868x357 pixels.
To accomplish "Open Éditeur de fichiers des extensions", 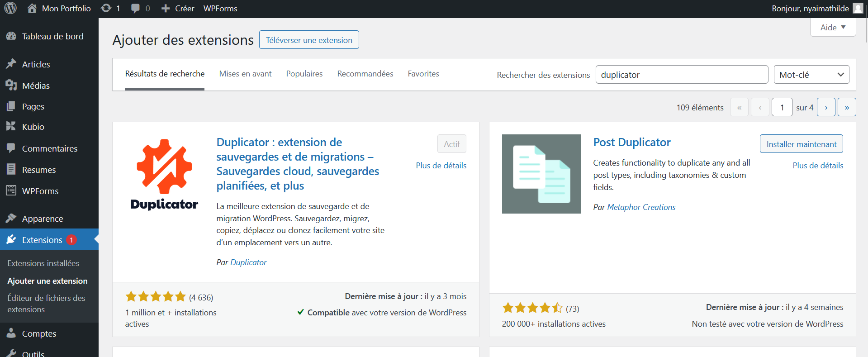I will tap(46, 304).
